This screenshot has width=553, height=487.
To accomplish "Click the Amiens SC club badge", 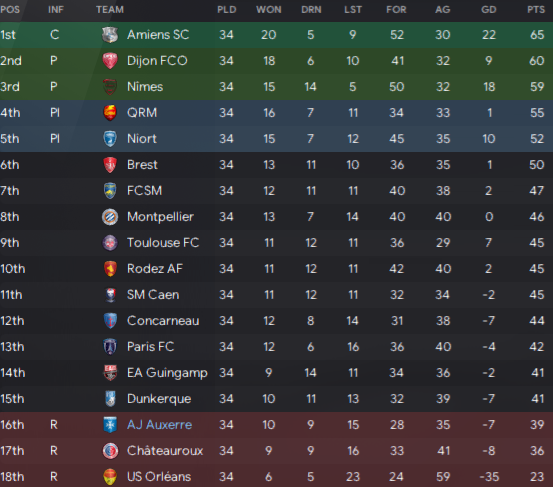I will point(110,35).
